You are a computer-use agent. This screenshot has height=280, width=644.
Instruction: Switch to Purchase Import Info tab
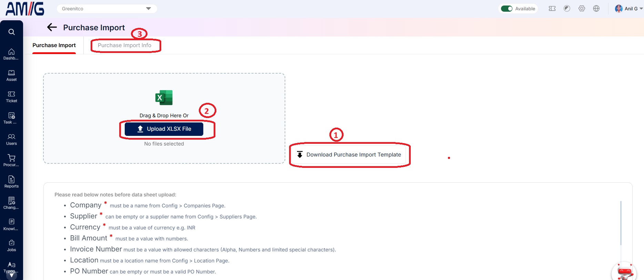[x=124, y=45]
